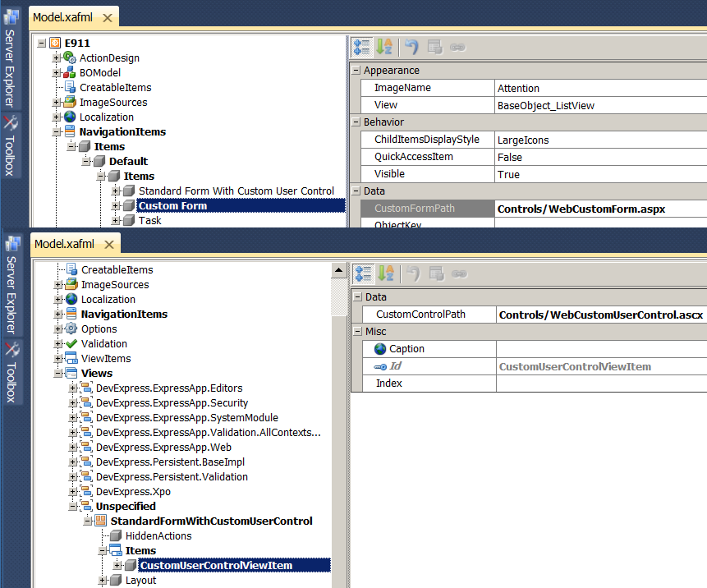Click the Alphabetical sort icon

click(384, 47)
